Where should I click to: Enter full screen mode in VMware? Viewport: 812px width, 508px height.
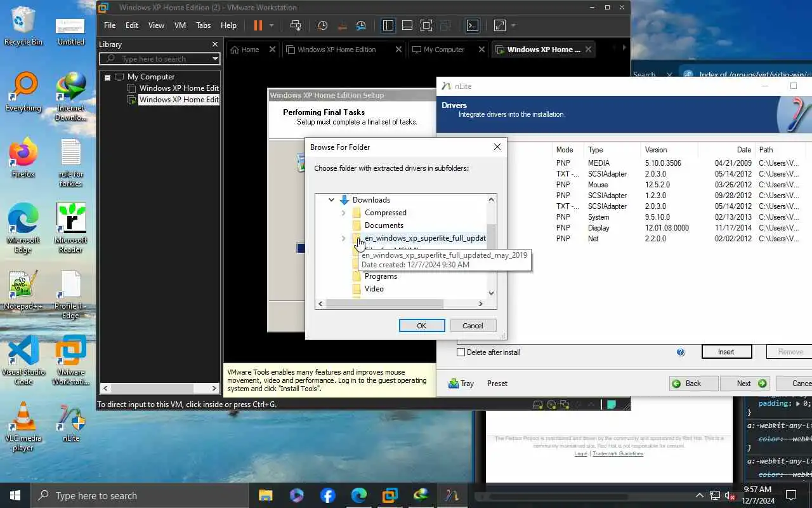click(426, 25)
